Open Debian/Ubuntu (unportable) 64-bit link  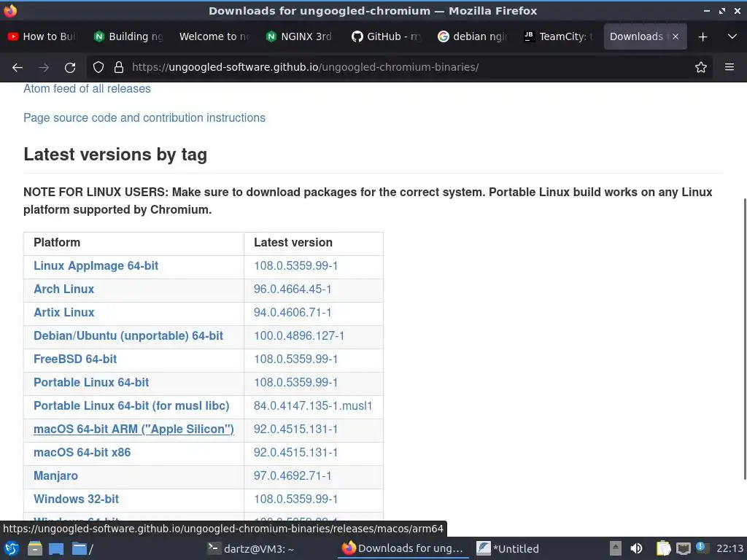pos(128,335)
